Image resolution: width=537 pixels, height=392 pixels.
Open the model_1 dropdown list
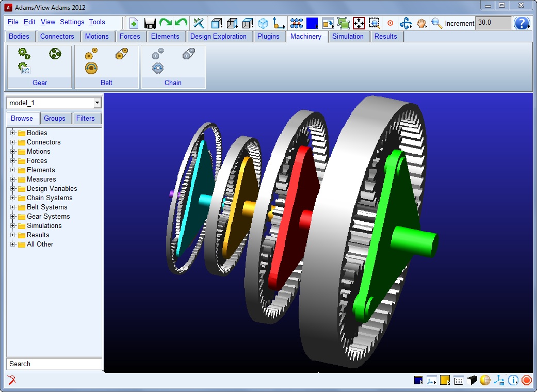pos(97,103)
